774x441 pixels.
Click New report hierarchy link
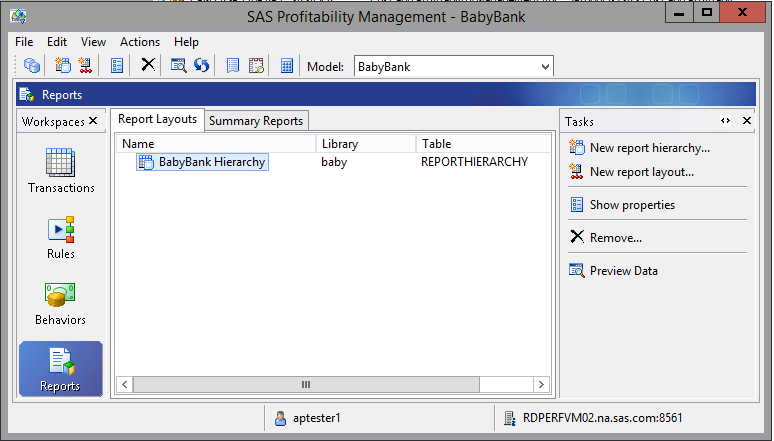649,148
